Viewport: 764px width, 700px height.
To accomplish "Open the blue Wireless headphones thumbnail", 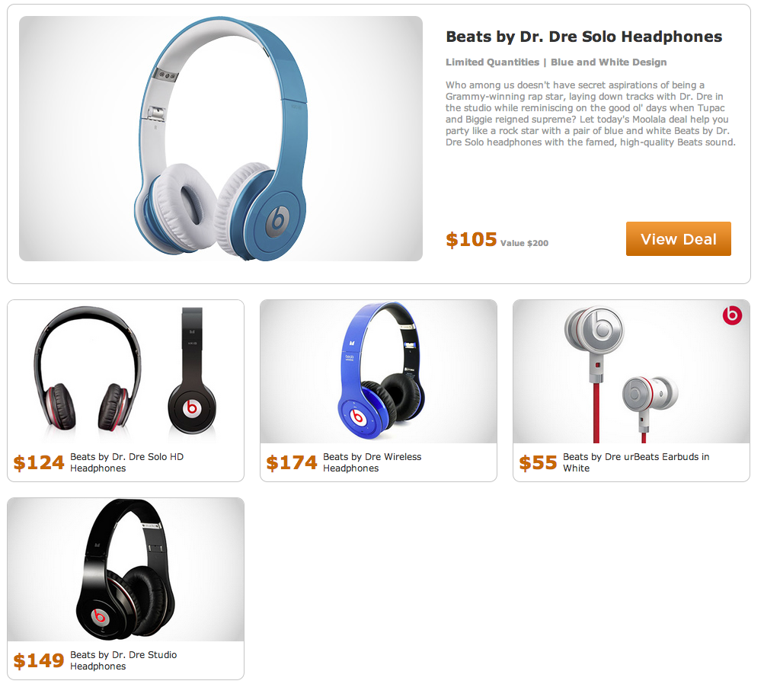I will (x=379, y=372).
